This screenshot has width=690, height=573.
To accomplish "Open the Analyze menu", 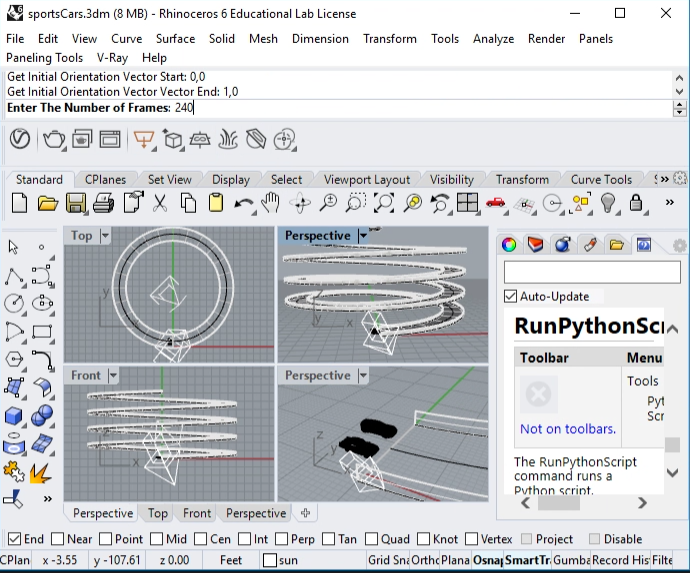I will pyautogui.click(x=493, y=39).
